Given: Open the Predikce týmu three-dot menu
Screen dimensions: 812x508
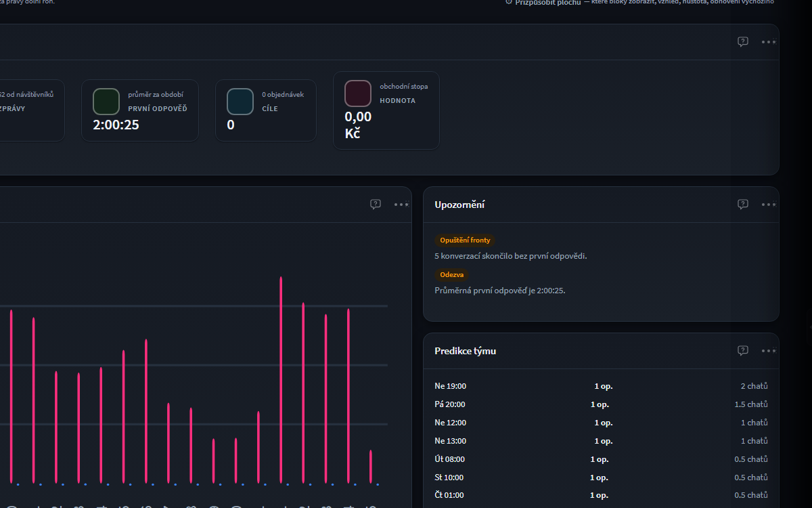Looking at the screenshot, I should point(769,351).
